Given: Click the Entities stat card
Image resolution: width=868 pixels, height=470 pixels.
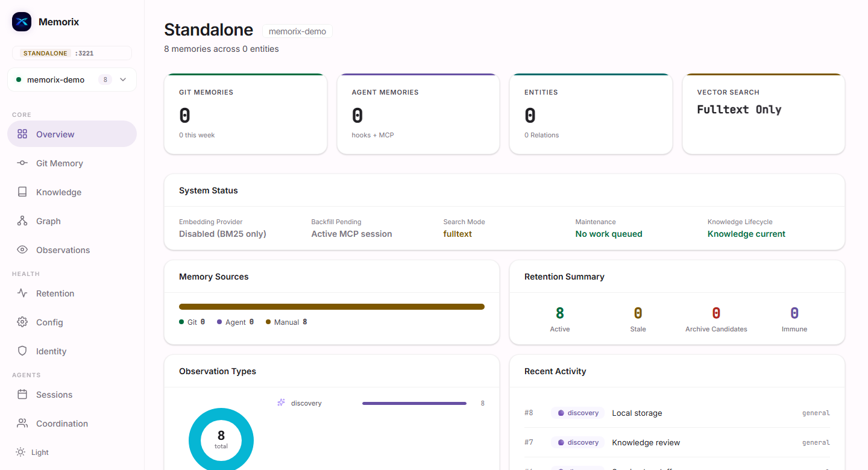Looking at the screenshot, I should pos(591,114).
